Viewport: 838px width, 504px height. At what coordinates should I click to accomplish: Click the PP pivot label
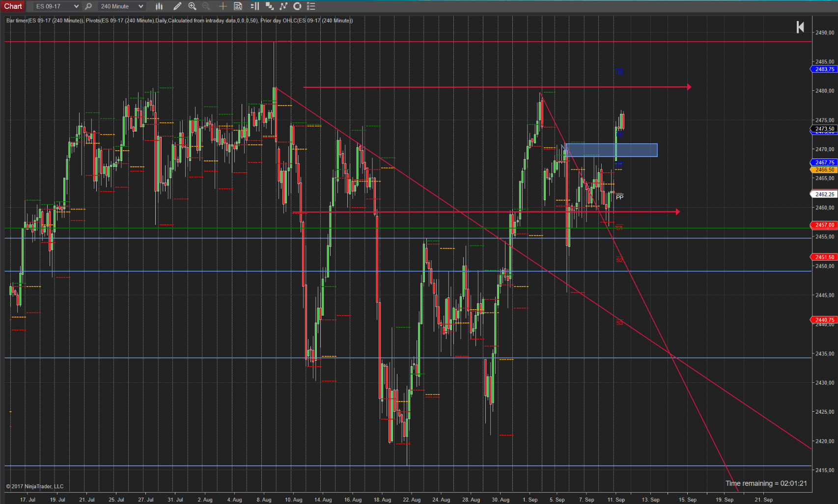[x=619, y=197]
